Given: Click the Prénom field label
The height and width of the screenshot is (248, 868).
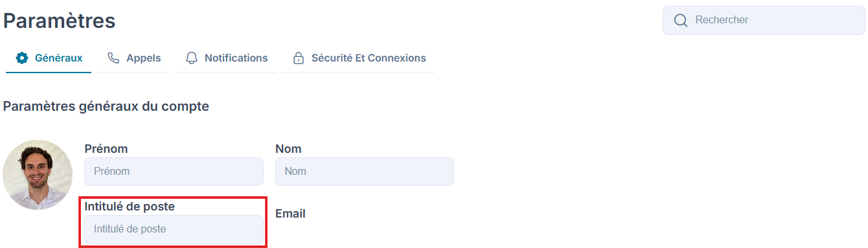Looking at the screenshot, I should click(106, 149).
